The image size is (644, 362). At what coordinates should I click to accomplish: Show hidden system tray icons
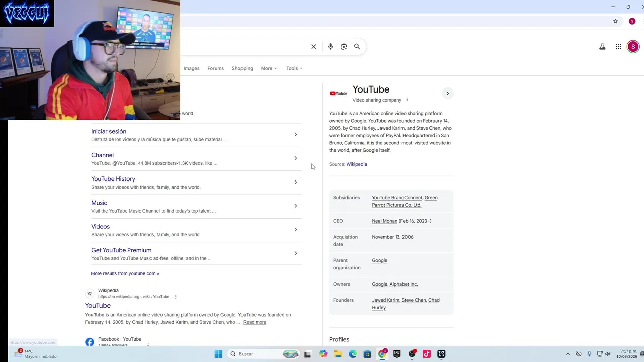coord(568,354)
